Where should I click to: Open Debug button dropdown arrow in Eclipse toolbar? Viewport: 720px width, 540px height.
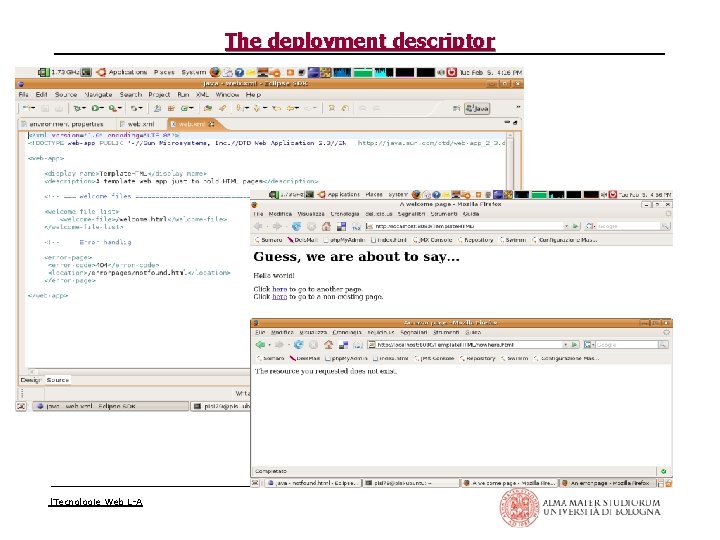coord(84,108)
